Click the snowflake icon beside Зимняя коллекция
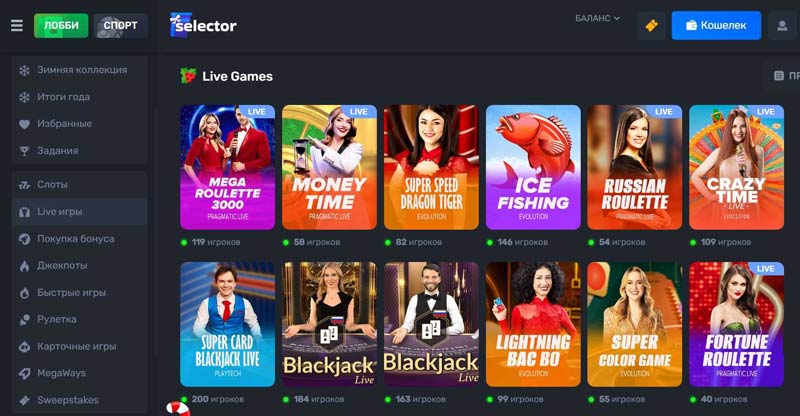Viewport: 800px width, 416px height. click(x=24, y=70)
